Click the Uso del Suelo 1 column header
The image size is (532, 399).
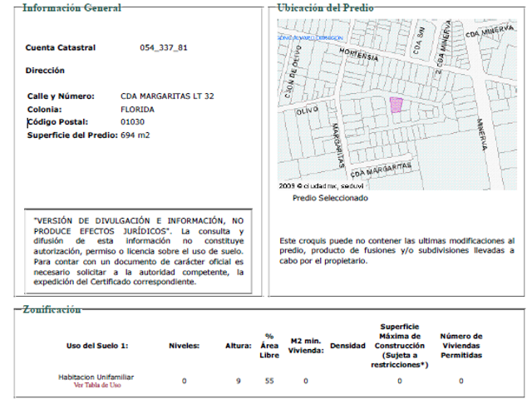97,346
